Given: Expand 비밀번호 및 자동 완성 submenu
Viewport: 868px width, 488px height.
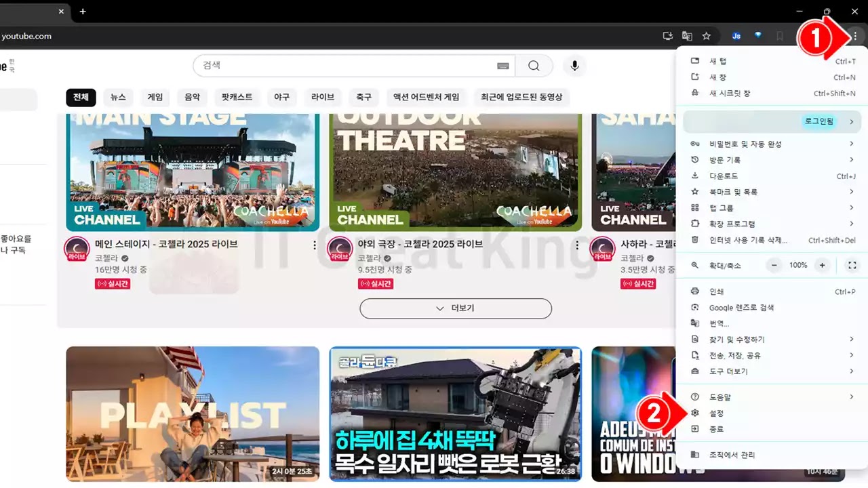Looking at the screenshot, I should (x=772, y=144).
